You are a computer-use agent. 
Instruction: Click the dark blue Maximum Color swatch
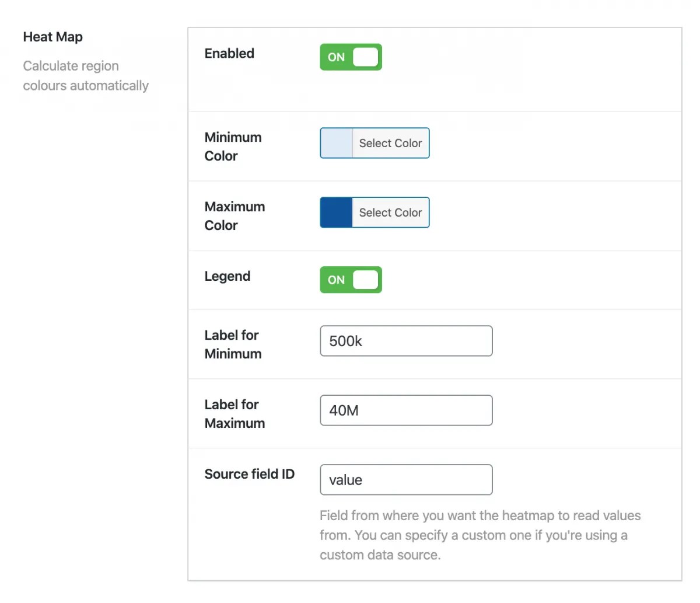(337, 212)
